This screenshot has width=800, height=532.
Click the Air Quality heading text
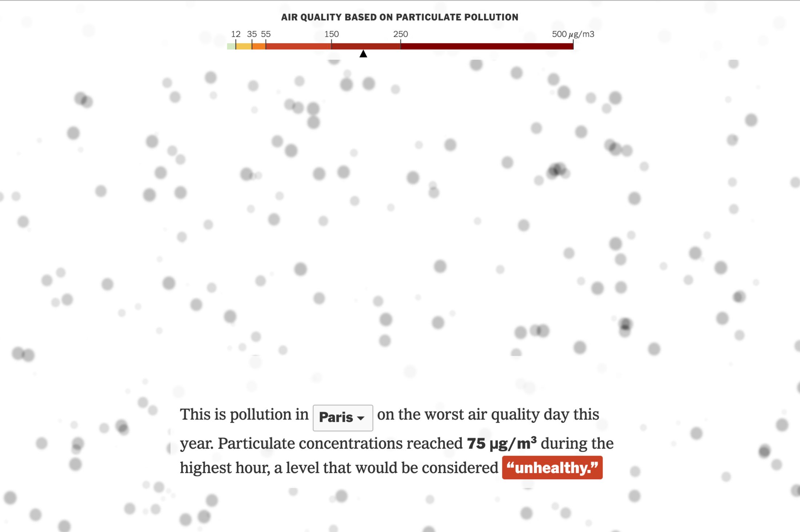click(x=399, y=17)
